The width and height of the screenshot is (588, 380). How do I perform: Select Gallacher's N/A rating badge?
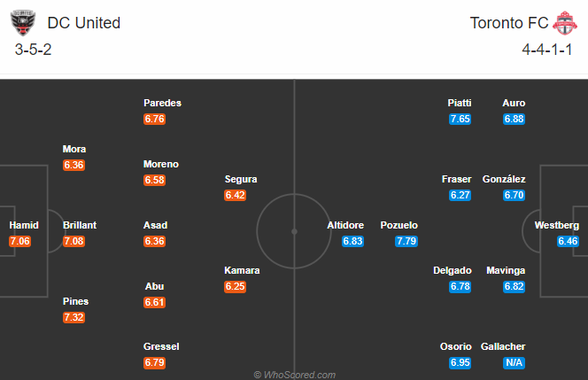(x=514, y=363)
